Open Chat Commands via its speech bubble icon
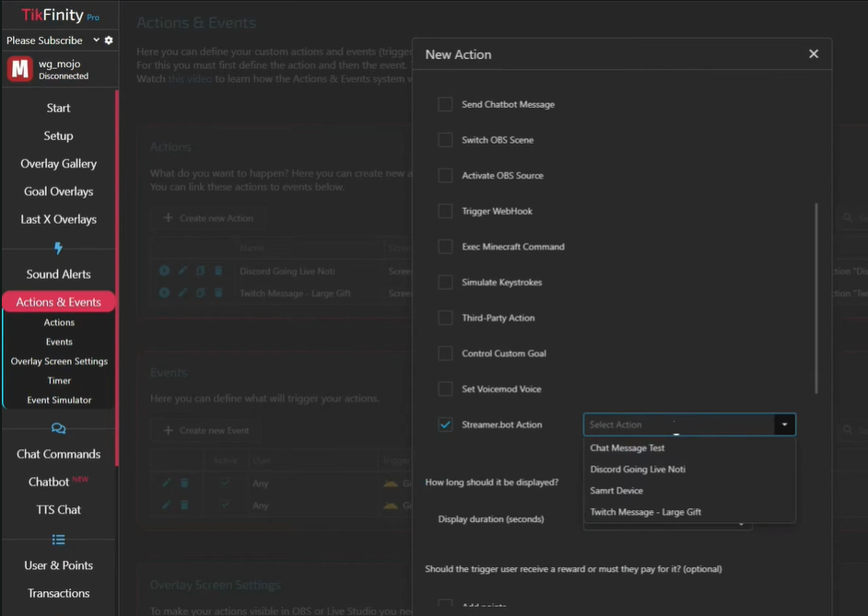 [x=58, y=427]
